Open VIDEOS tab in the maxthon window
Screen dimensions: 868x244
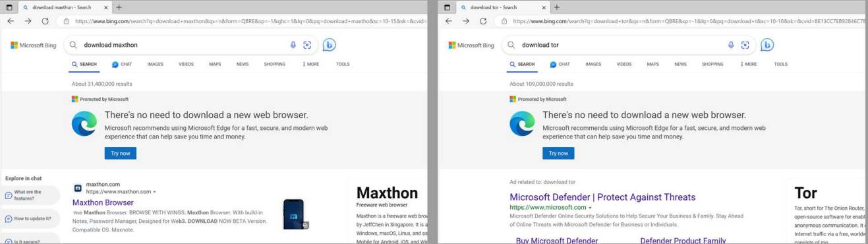point(186,65)
